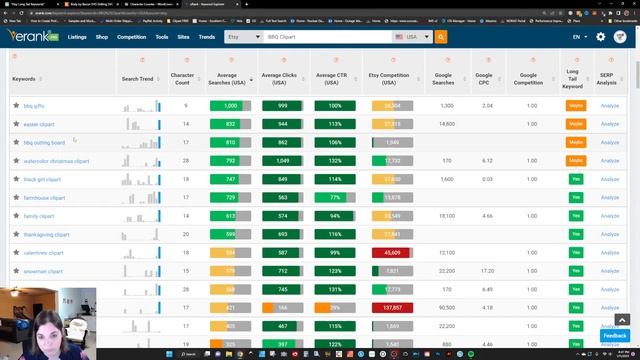Click the orange search magnifier button

pos(441,37)
